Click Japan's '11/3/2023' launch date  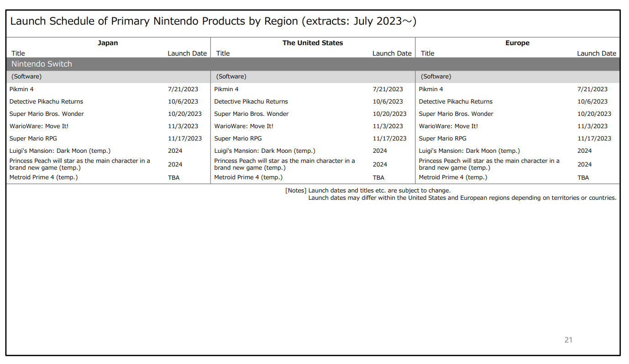click(x=183, y=126)
